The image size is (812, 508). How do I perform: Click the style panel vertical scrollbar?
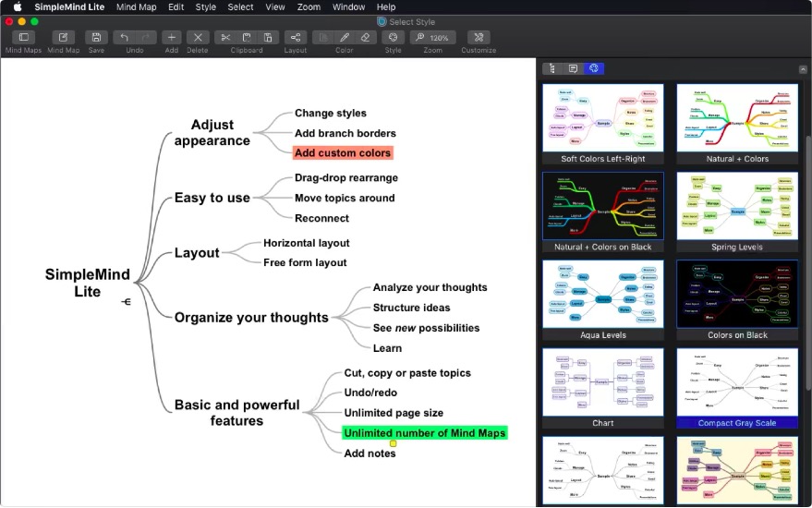coord(808,263)
